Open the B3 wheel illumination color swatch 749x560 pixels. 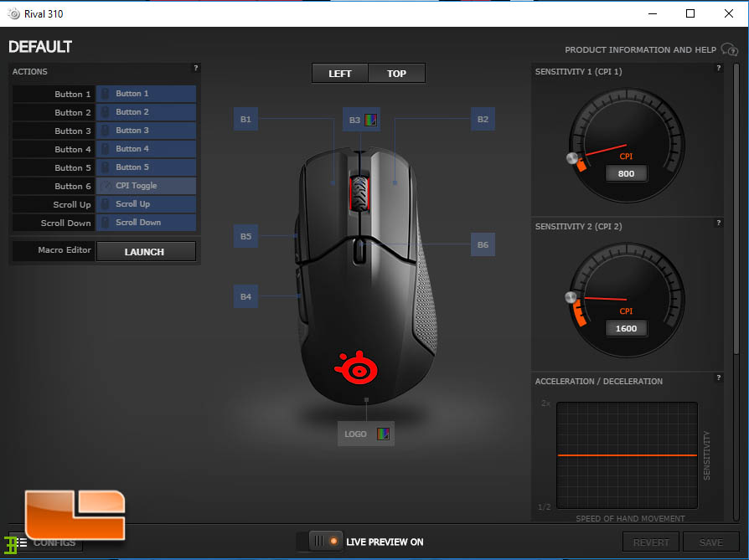coord(370,120)
